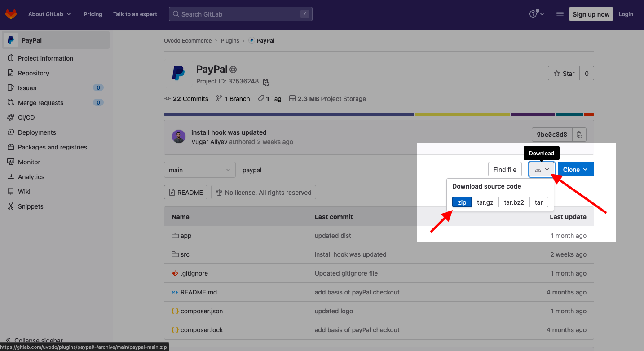Open the app folder
This screenshot has height=351, width=644.
(x=186, y=236)
